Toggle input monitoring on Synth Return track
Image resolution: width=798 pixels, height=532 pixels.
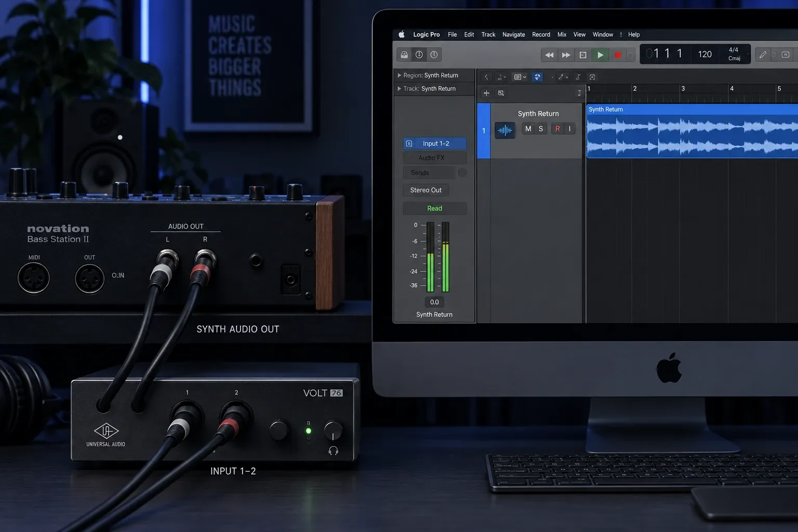coord(569,129)
